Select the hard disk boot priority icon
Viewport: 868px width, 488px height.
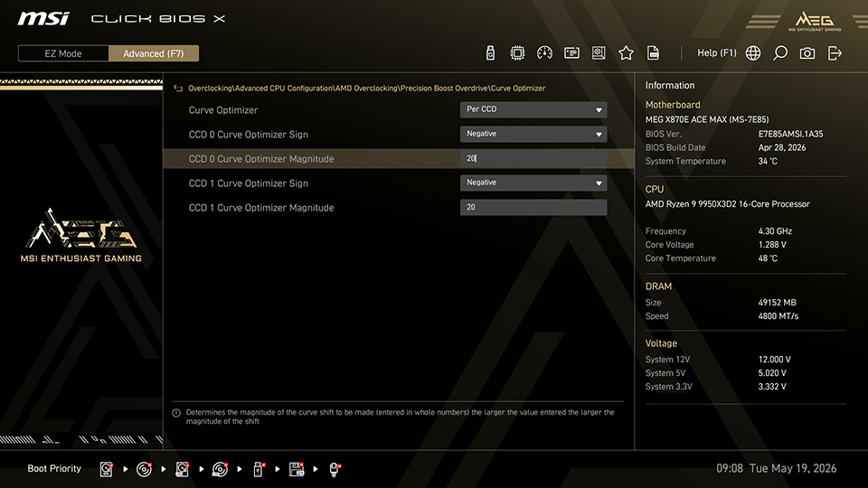point(107,469)
